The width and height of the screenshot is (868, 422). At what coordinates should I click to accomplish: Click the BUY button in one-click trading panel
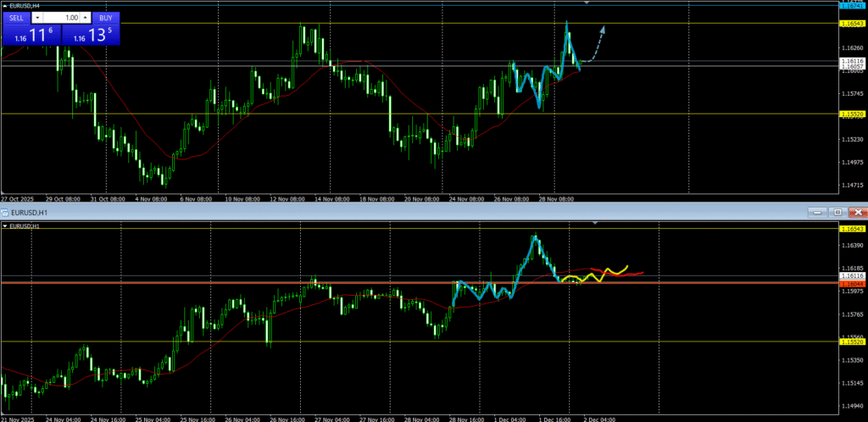click(105, 17)
